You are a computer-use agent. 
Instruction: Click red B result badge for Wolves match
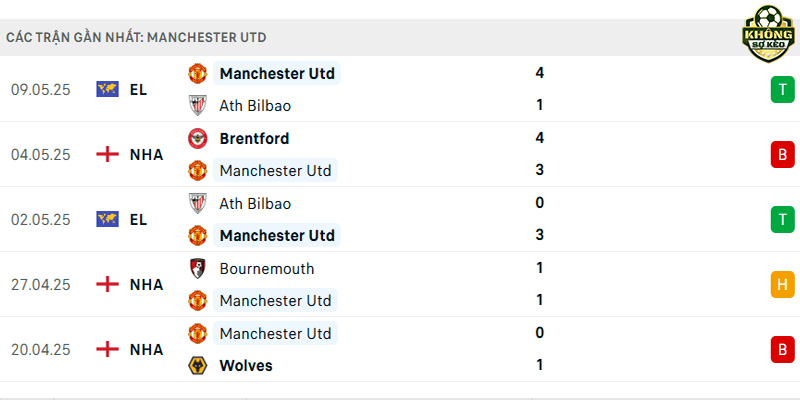tap(783, 349)
